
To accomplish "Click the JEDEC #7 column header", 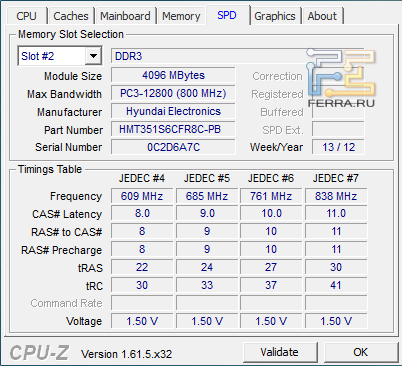I will (336, 178).
